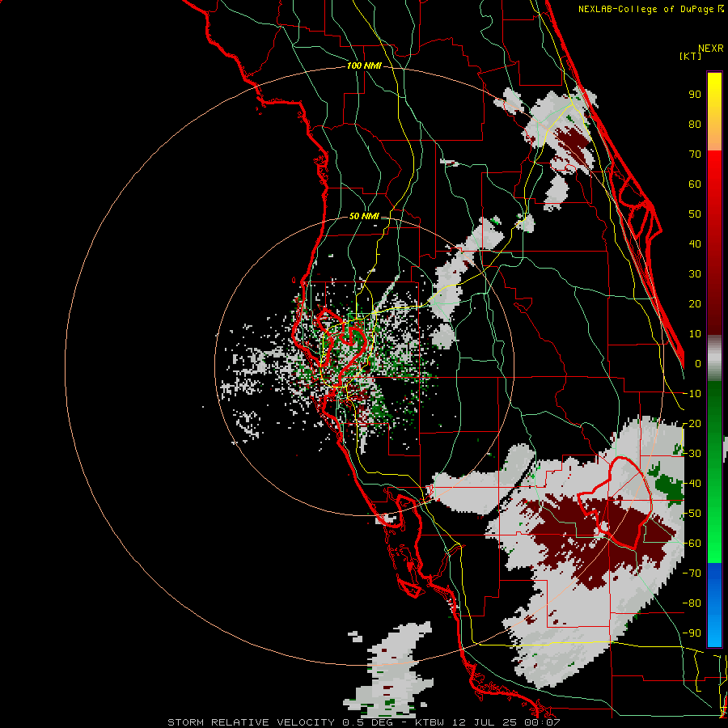Click the positive 50 scale value
The height and width of the screenshot is (728, 728).
click(695, 214)
